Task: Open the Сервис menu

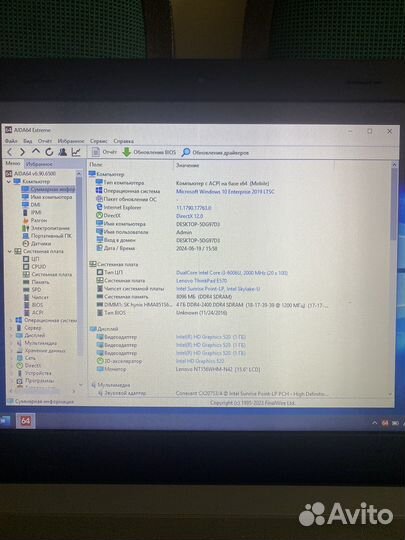Action: click(98, 141)
